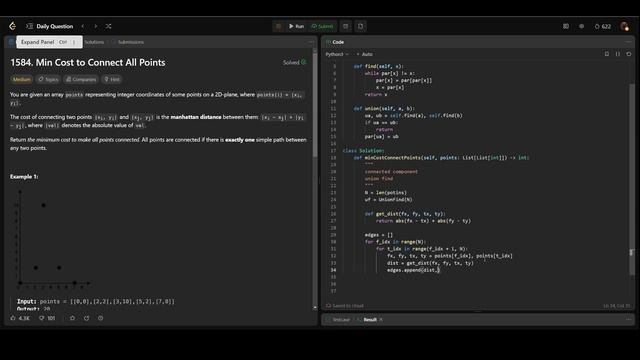The height and width of the screenshot is (360, 640).
Task: Click the feedback help icon below description
Action: [x=100, y=318]
